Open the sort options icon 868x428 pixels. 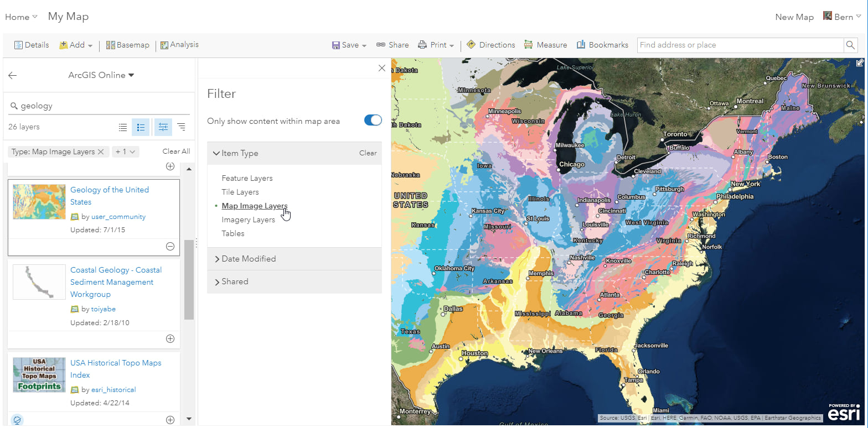[181, 127]
